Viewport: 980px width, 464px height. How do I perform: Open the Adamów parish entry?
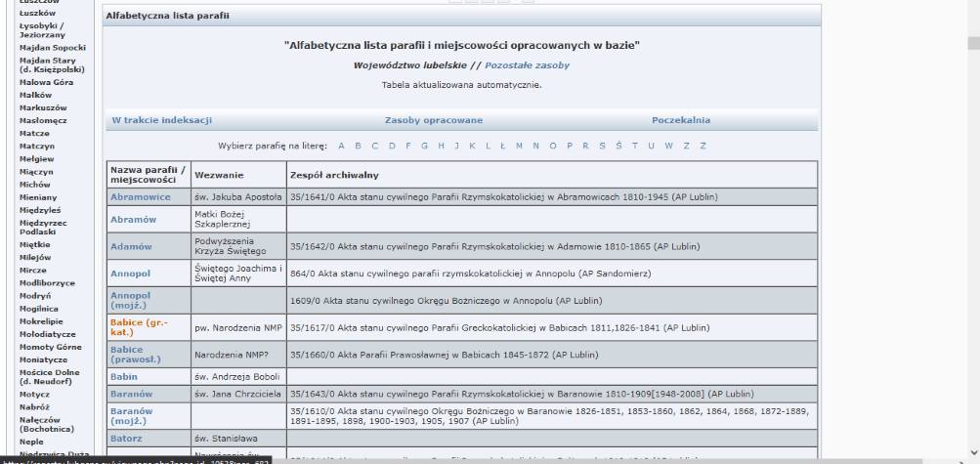pos(131,247)
